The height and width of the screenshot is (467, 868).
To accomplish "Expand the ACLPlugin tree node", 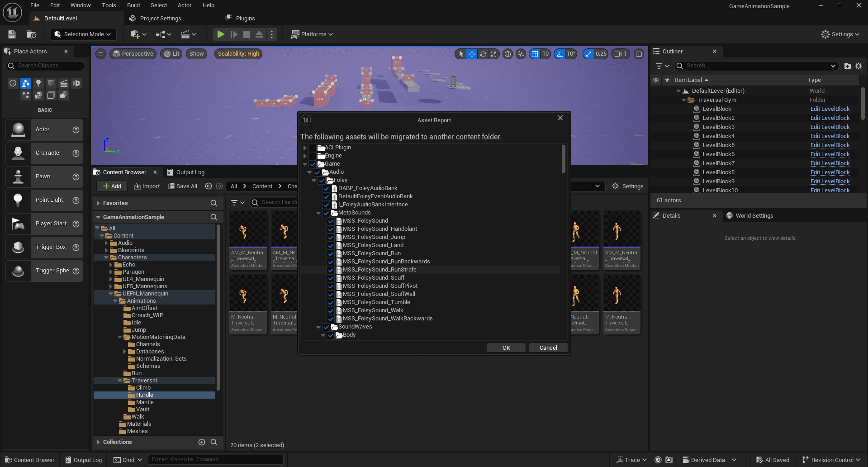I will click(x=305, y=148).
